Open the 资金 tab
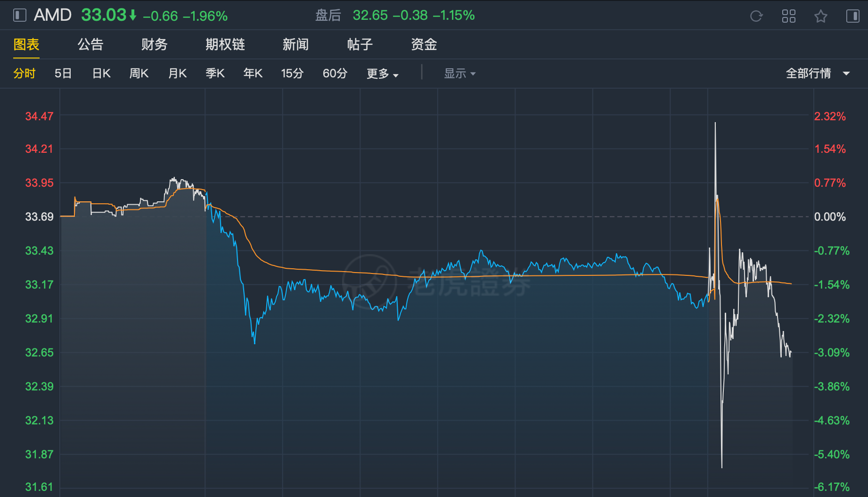This screenshot has width=868, height=497. point(424,44)
